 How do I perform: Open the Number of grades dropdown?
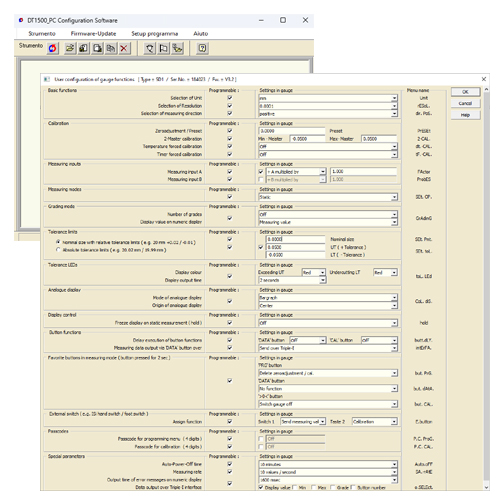[328, 214]
